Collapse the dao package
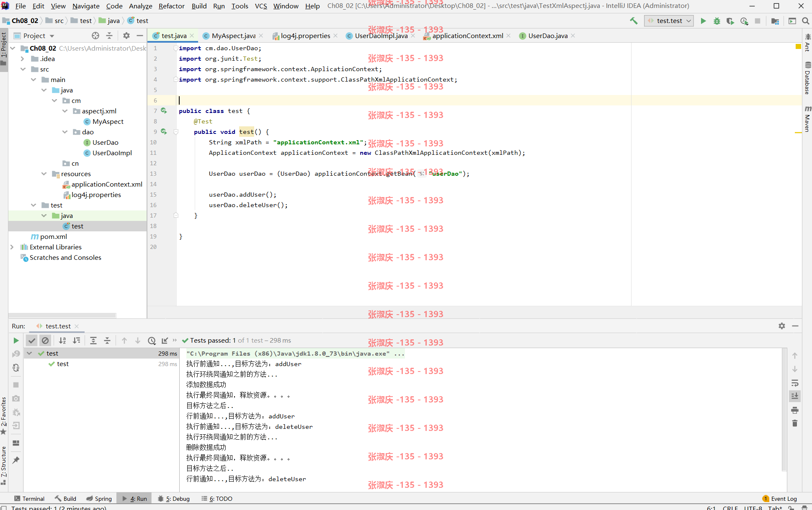The height and width of the screenshot is (510, 812). click(65, 132)
